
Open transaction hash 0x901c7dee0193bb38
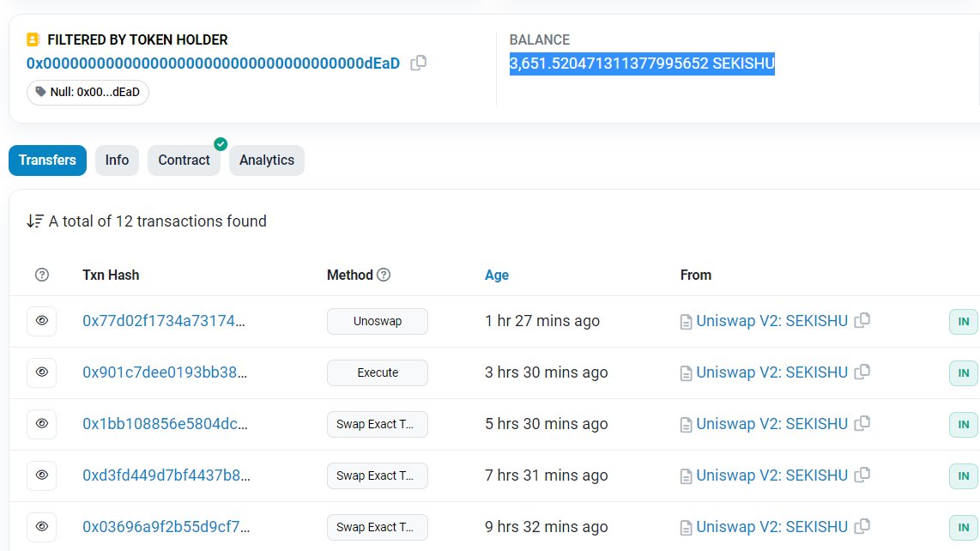[x=165, y=372]
